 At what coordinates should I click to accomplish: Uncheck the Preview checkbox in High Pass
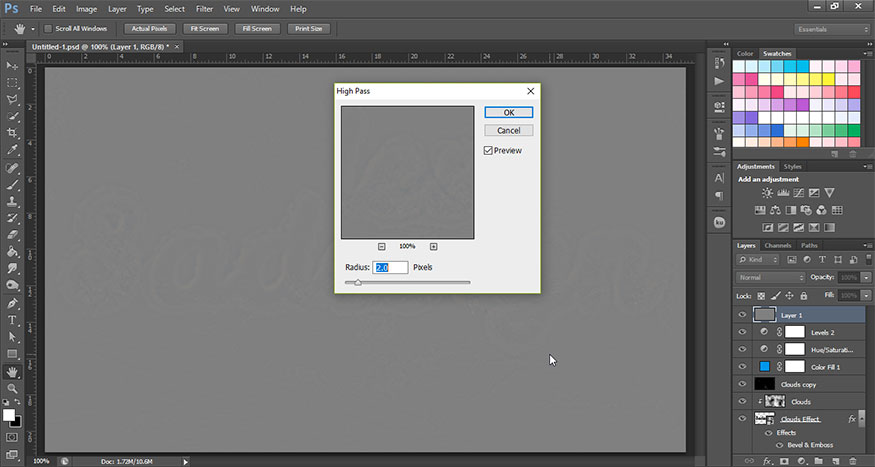tap(488, 151)
